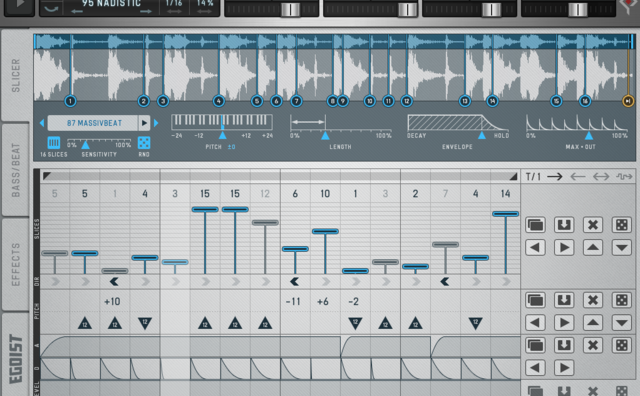Select next sample with blue right arrow
Image resolution: width=640 pixels, height=396 pixels.
click(156, 123)
